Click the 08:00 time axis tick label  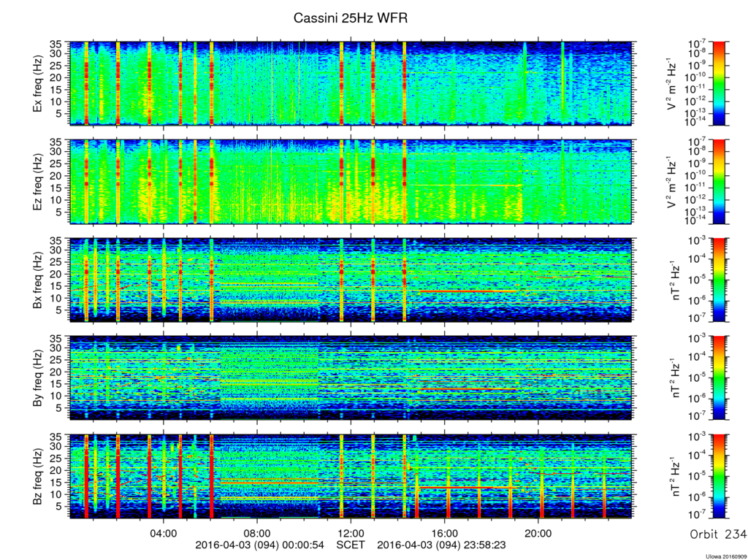pyautogui.click(x=257, y=533)
